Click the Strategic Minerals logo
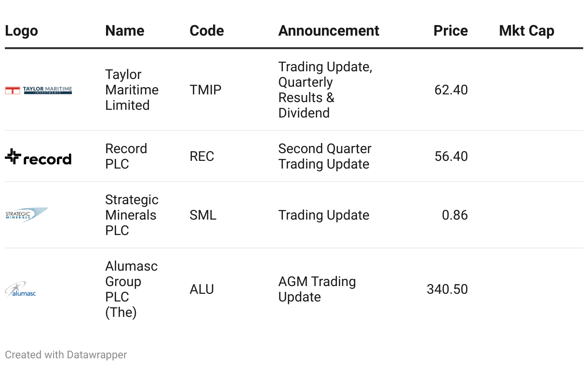The width and height of the screenshot is (588, 366). tap(27, 215)
